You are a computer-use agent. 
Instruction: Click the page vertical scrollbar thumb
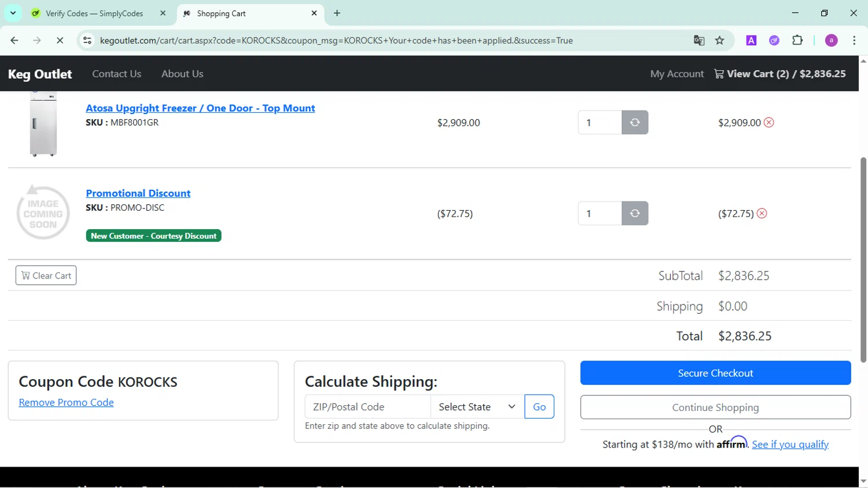863,259
